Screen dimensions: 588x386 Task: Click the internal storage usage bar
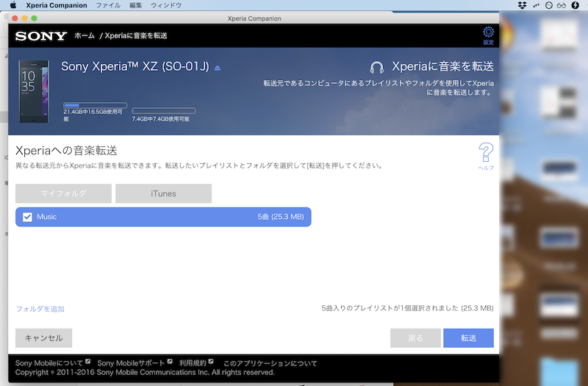(95, 106)
